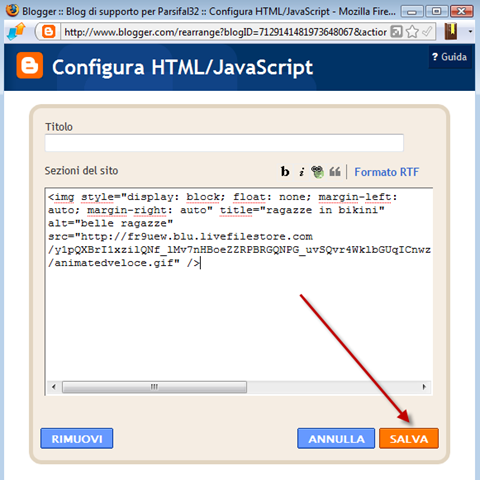Click the 'Configura HTML/JavaScript' heading
The height and width of the screenshot is (480, 480).
pos(182,68)
